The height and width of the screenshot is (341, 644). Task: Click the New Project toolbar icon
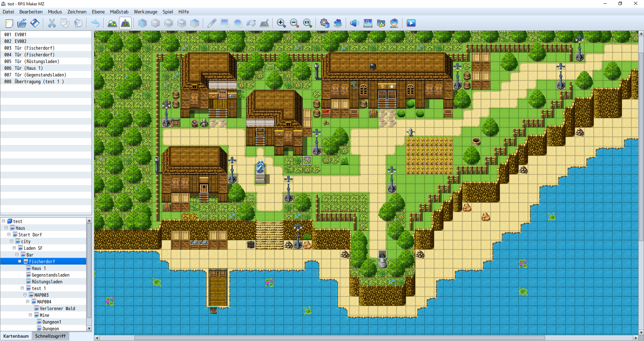(x=9, y=23)
